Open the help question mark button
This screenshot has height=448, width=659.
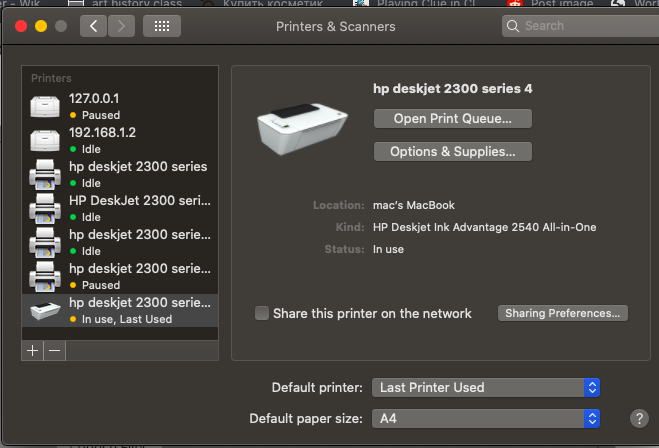(639, 419)
